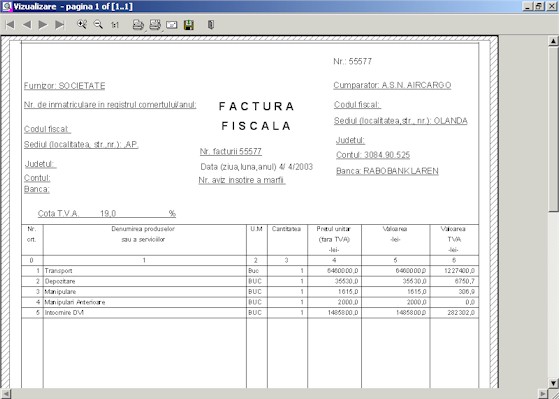The width and height of the screenshot is (560, 399).
Task: Click buyer 'Judetul:' label on right
Action: 350,140
